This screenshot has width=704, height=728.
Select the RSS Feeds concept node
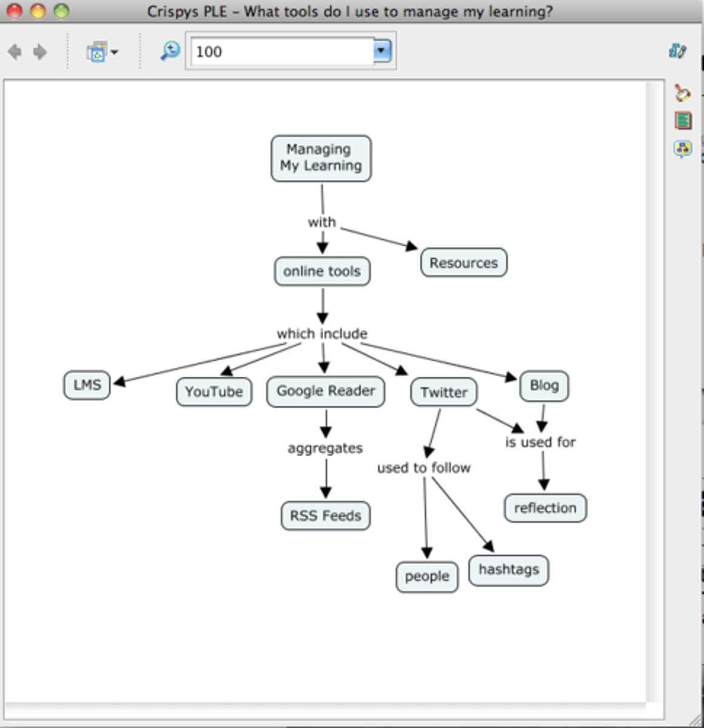click(x=326, y=516)
